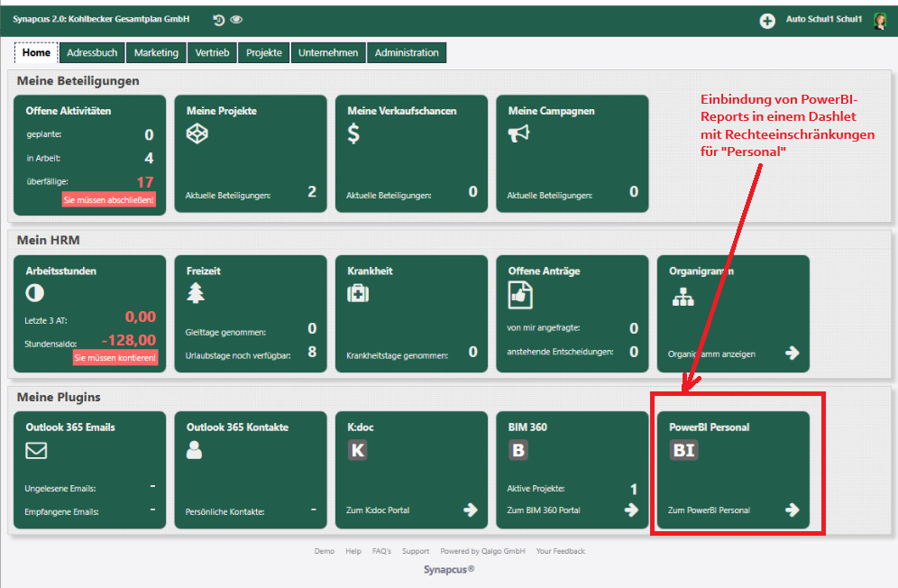Open the user avatar at top right
Image resolution: width=898 pixels, height=588 pixels.
tap(880, 22)
